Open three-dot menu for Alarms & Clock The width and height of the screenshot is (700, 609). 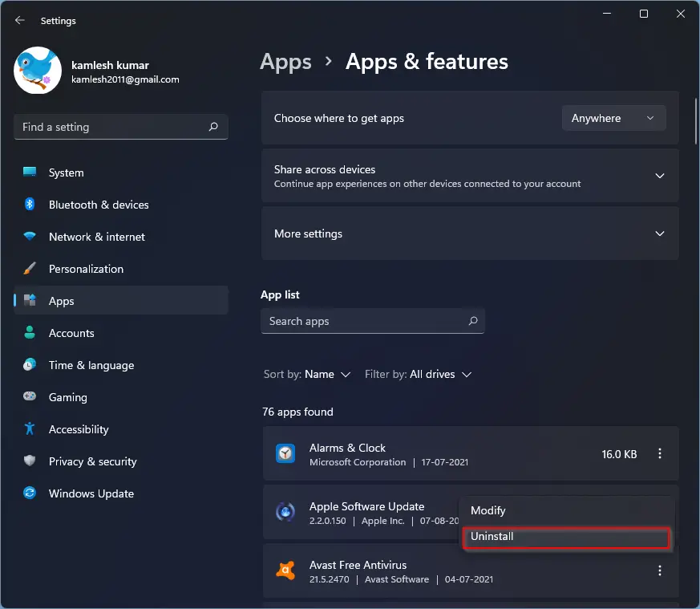tap(660, 453)
